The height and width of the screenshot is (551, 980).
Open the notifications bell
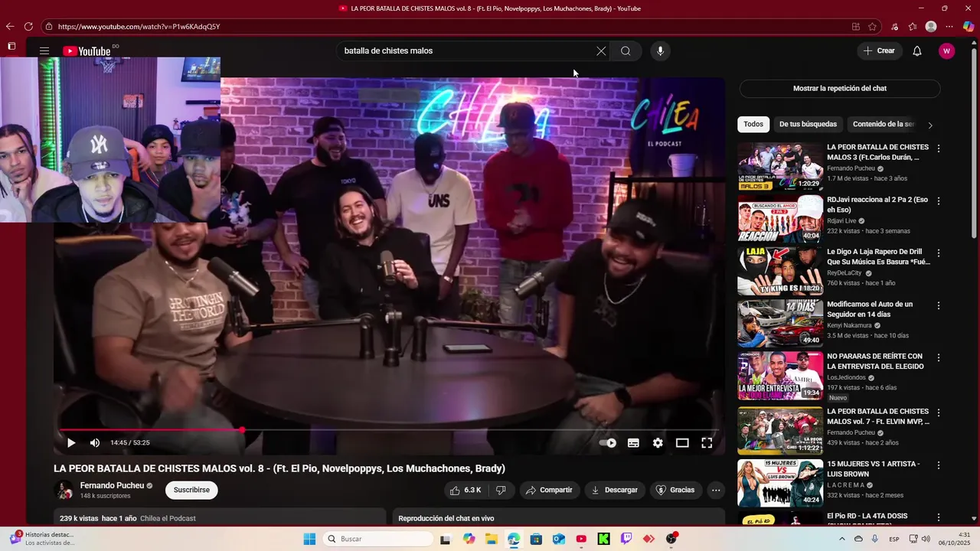916,51
